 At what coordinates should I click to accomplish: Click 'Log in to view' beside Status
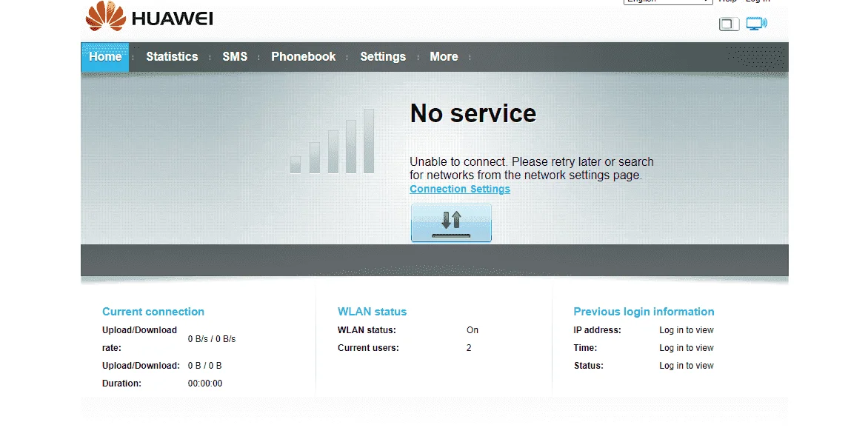687,365
